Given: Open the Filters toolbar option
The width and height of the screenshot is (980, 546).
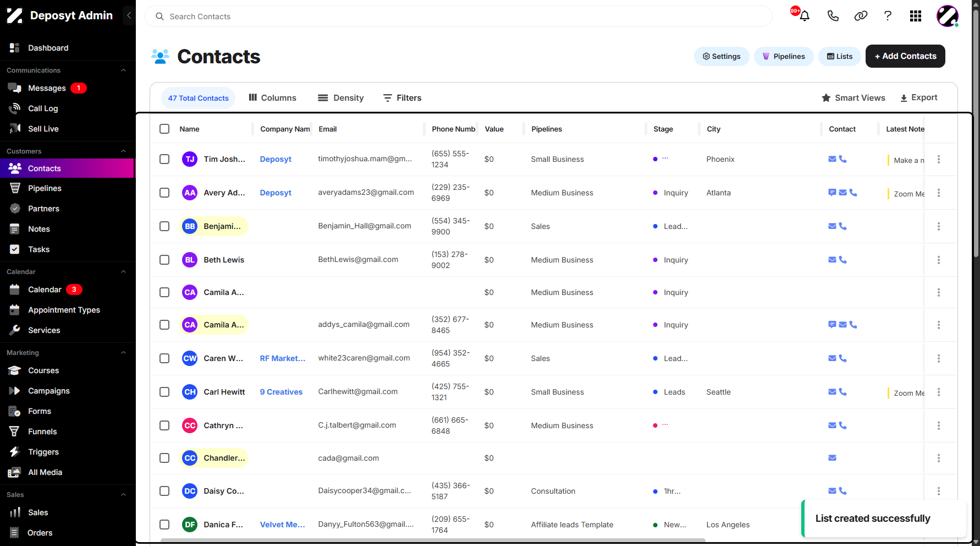Looking at the screenshot, I should pos(402,98).
